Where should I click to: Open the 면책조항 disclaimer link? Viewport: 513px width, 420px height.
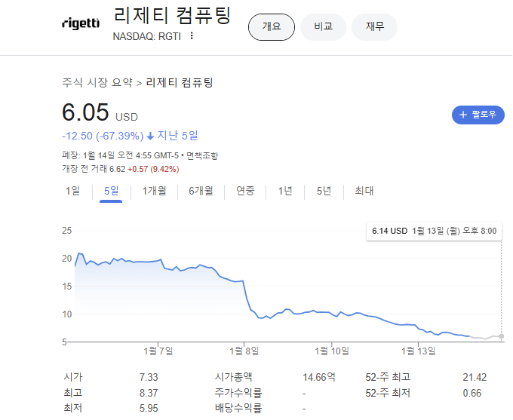coord(202,155)
